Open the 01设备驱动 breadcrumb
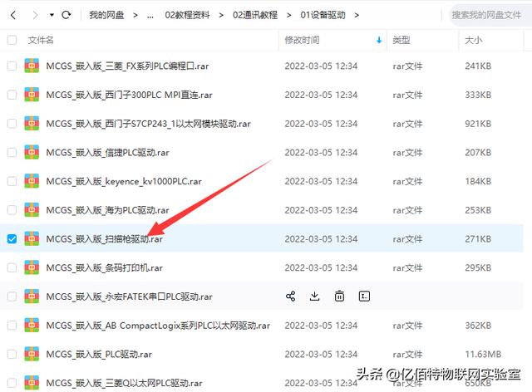Screen dimensions: 532x392 pos(323,15)
